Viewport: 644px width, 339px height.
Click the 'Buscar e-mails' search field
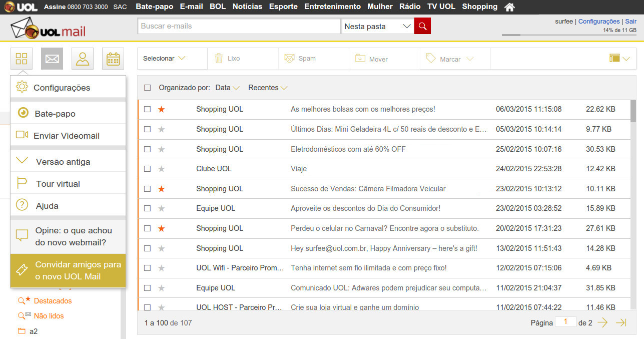point(239,26)
